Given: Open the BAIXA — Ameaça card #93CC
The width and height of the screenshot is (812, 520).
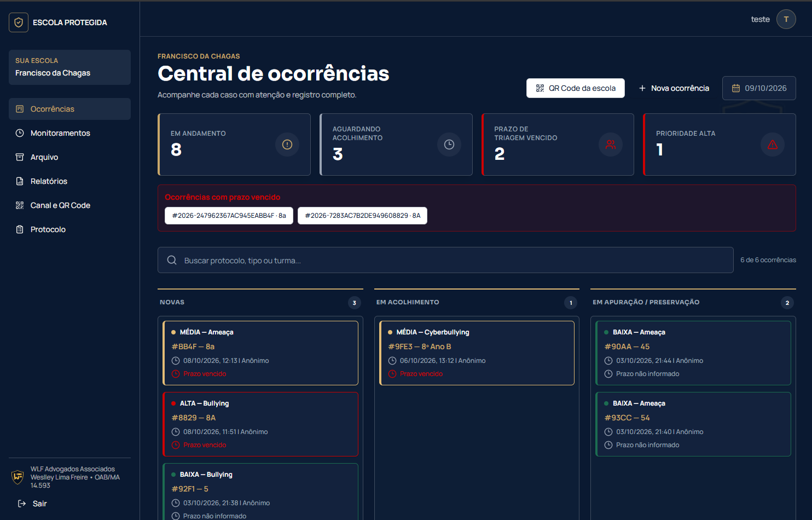Looking at the screenshot, I should (x=693, y=424).
